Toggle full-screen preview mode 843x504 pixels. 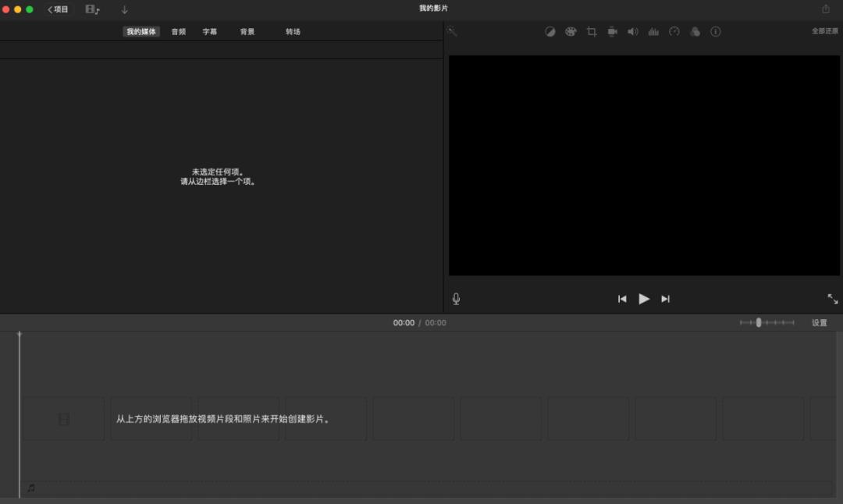pyautogui.click(x=832, y=298)
